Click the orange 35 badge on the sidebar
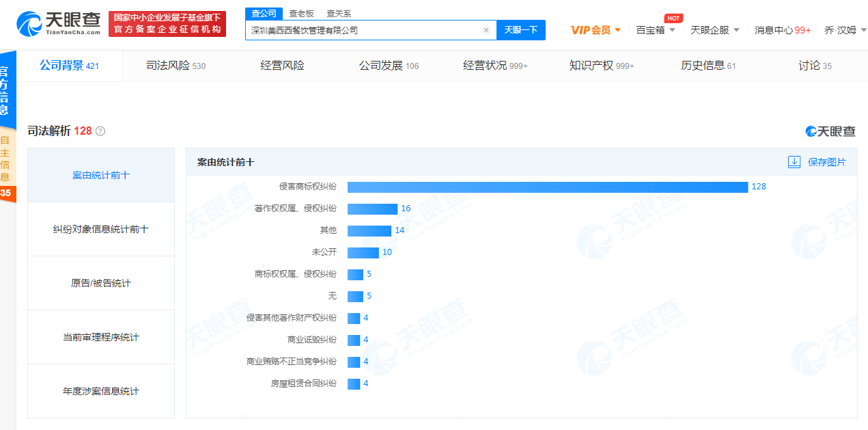This screenshot has height=430, width=868. (x=5, y=193)
